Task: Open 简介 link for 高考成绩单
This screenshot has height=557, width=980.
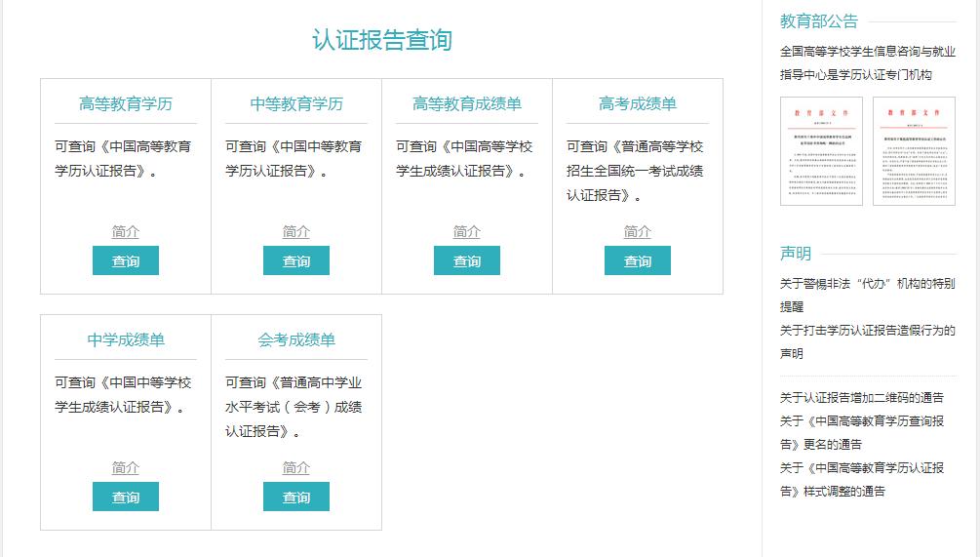Action: pyautogui.click(x=638, y=232)
